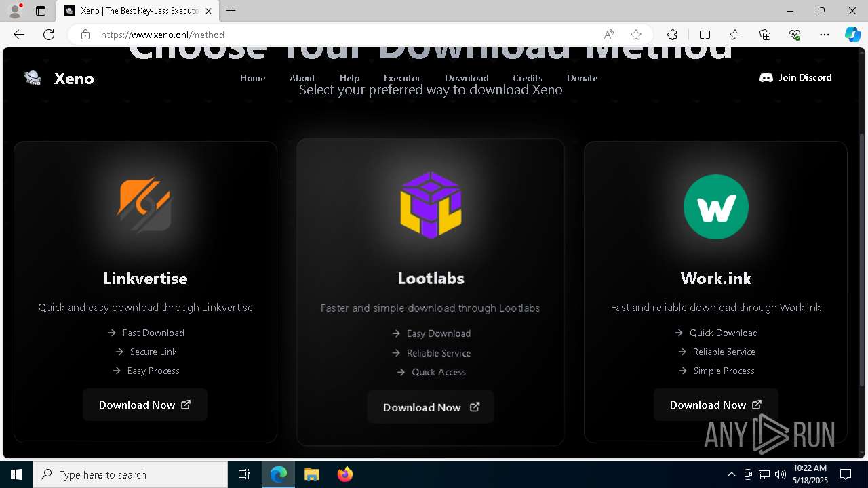Click 'Easy Download' feature text

(x=439, y=333)
